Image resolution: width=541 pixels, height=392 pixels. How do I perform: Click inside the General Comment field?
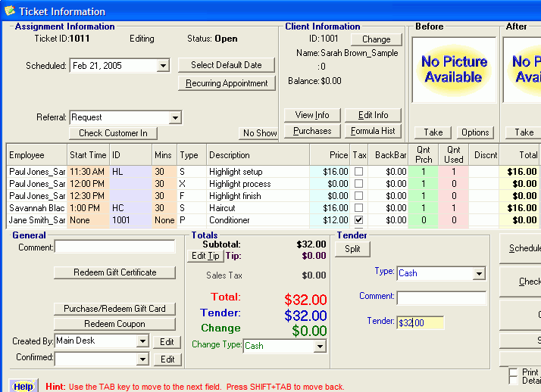click(115, 247)
